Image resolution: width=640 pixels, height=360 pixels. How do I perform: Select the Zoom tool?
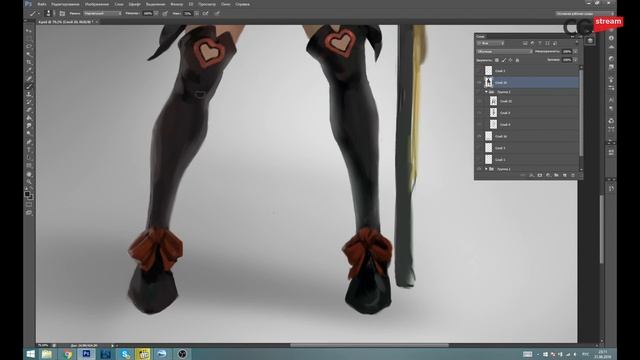coord(29,182)
